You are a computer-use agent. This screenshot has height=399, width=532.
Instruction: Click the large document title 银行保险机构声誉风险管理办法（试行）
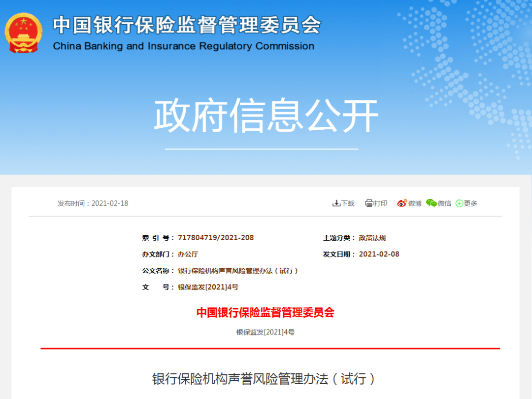click(263, 379)
